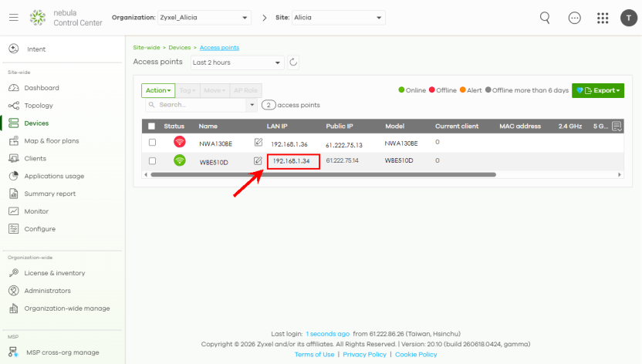The image size is (642, 364).
Task: Click the offline status icon for NWA130BE
Action: (x=179, y=142)
